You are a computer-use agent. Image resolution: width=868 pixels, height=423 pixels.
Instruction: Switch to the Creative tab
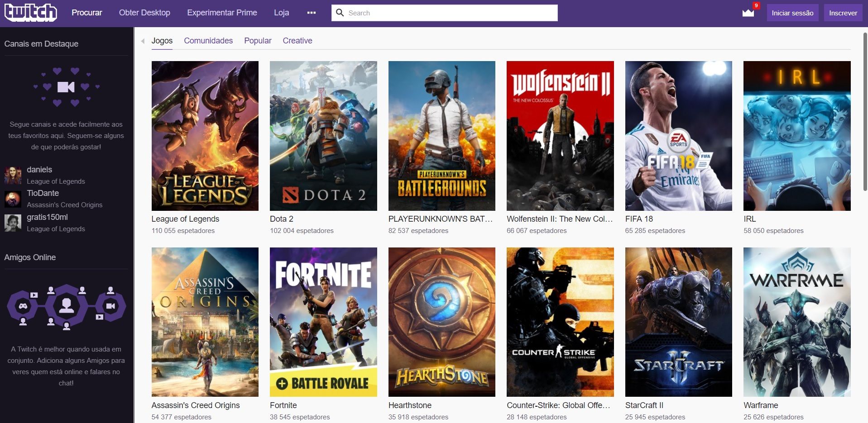[297, 41]
